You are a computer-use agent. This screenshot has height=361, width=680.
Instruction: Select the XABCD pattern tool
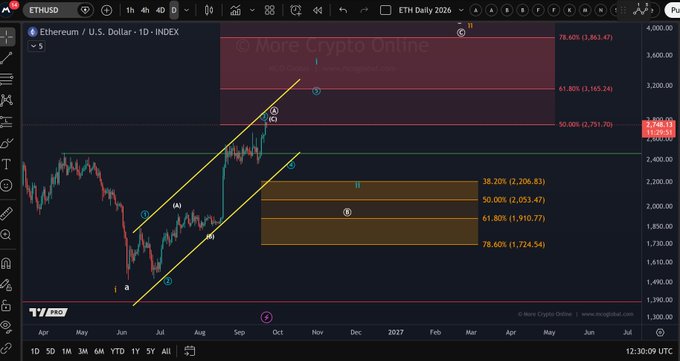click(x=7, y=100)
